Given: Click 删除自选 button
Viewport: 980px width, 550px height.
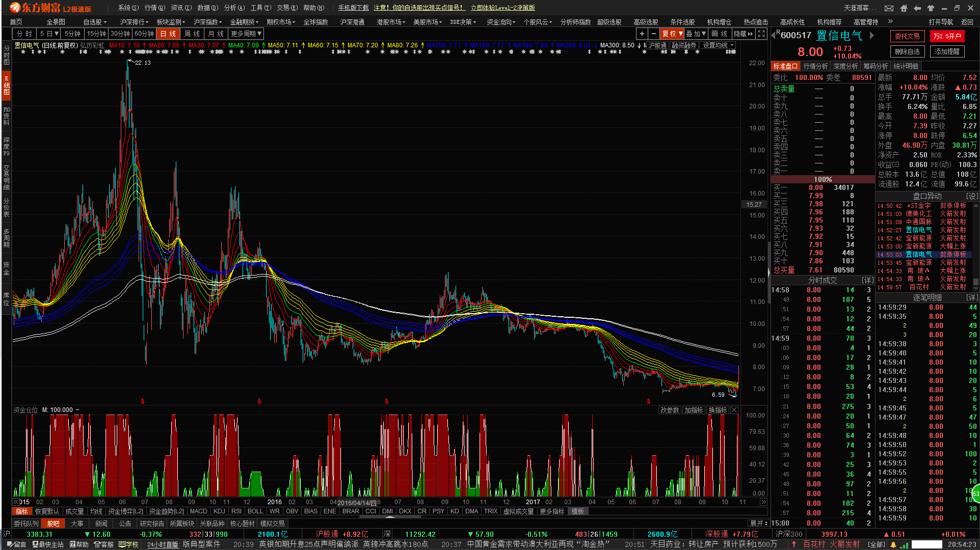Looking at the screenshot, I should coord(907,51).
